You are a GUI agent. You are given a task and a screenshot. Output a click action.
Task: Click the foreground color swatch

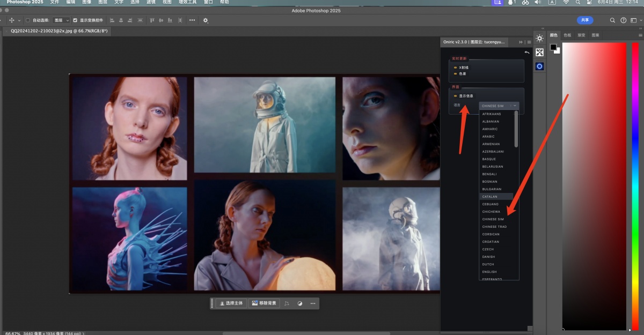point(553,47)
